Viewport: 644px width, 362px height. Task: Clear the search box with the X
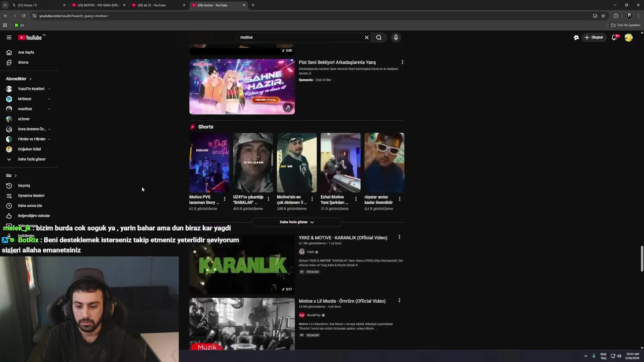(367, 37)
